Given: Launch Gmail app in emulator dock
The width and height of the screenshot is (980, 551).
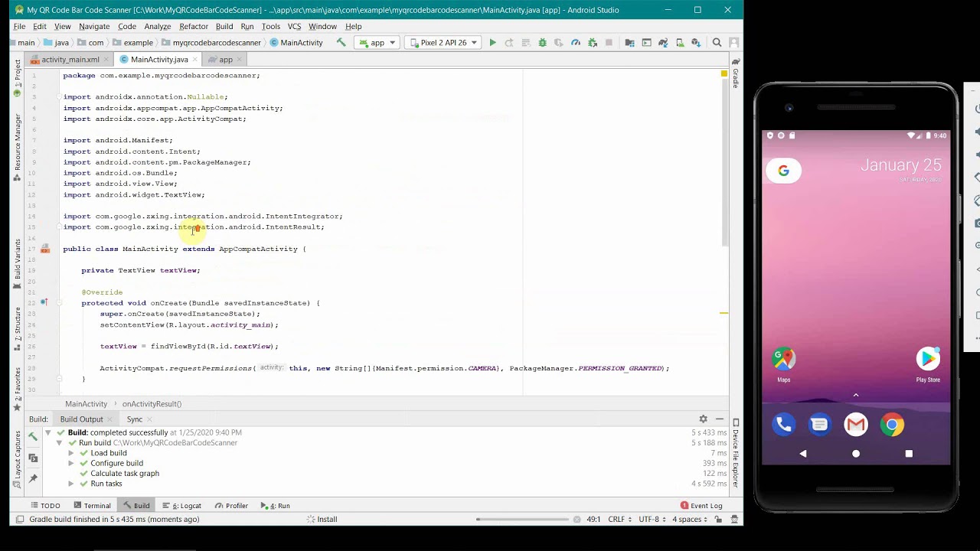Looking at the screenshot, I should 856,425.
